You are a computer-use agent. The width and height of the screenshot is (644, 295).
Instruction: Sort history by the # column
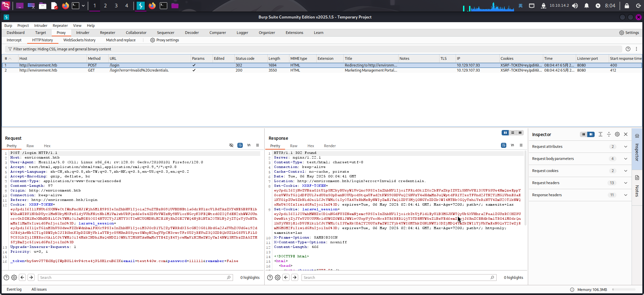click(9, 58)
